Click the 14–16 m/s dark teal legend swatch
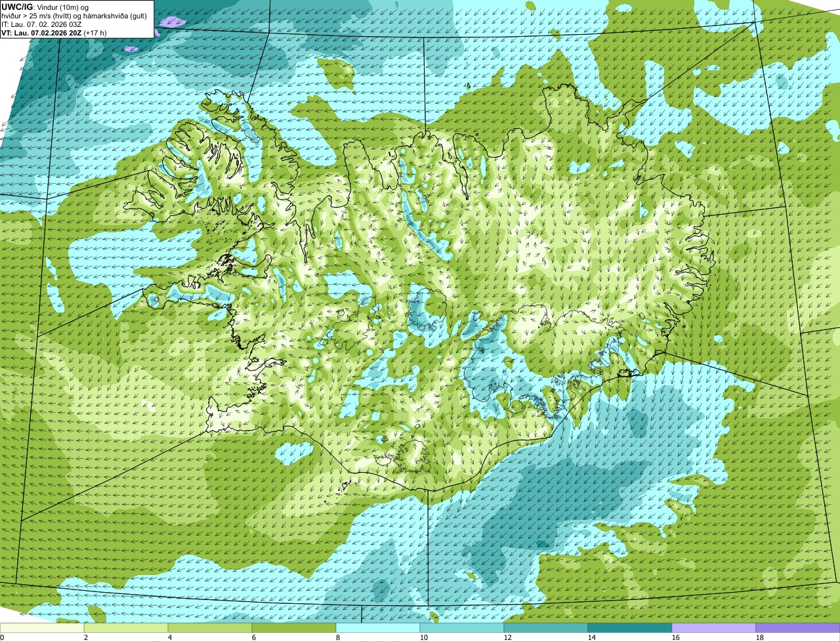 [630, 628]
